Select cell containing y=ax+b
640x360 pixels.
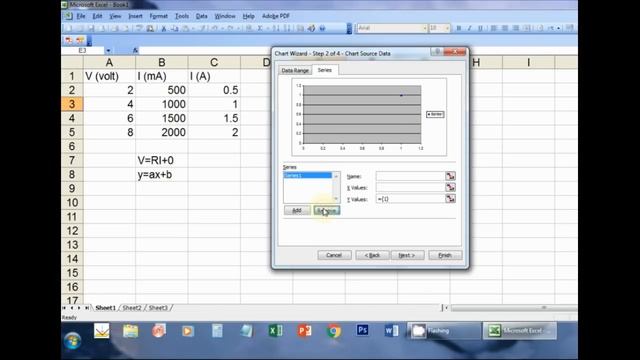162,175
